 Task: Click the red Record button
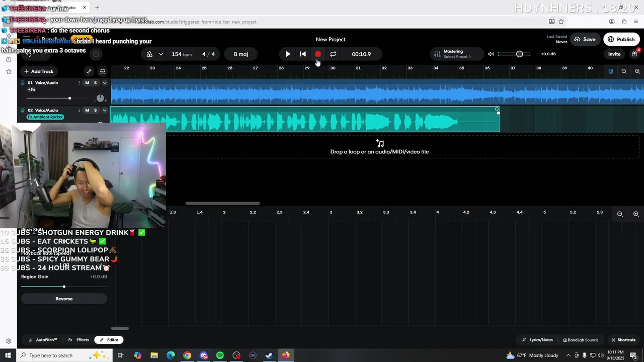click(x=318, y=54)
